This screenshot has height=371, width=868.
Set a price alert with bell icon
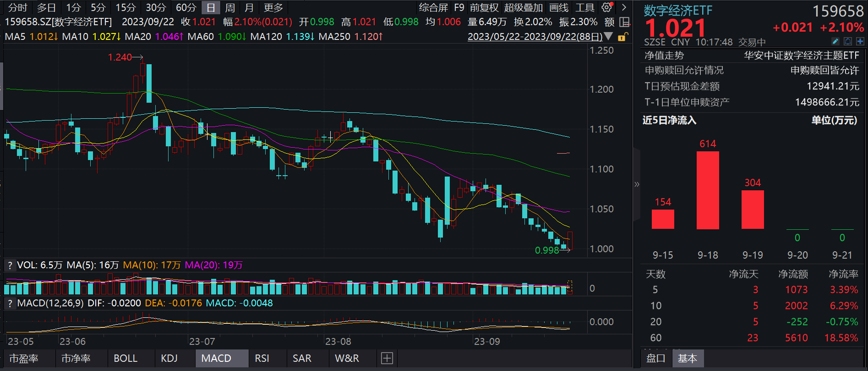tap(848, 42)
